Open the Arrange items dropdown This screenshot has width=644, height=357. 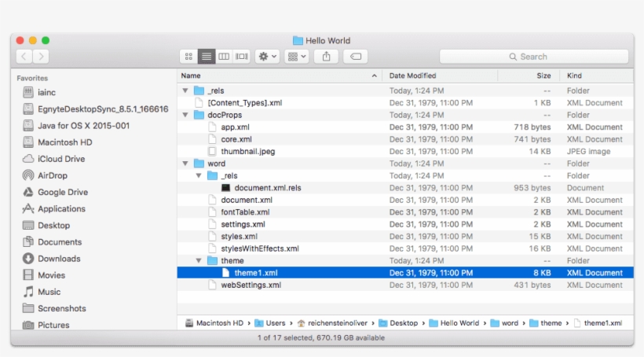click(297, 57)
